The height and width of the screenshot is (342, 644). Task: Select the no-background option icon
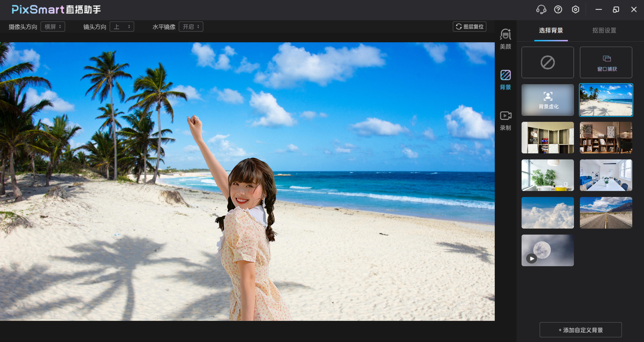click(x=548, y=63)
